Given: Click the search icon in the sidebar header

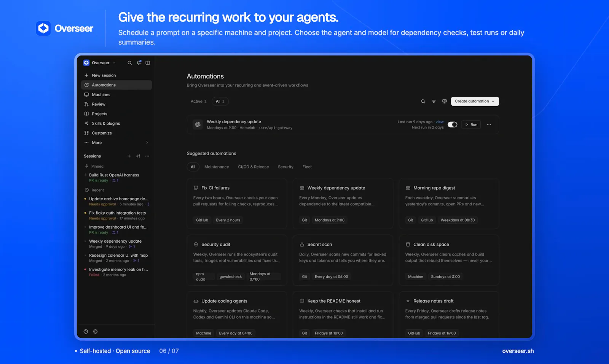Looking at the screenshot, I should point(129,63).
